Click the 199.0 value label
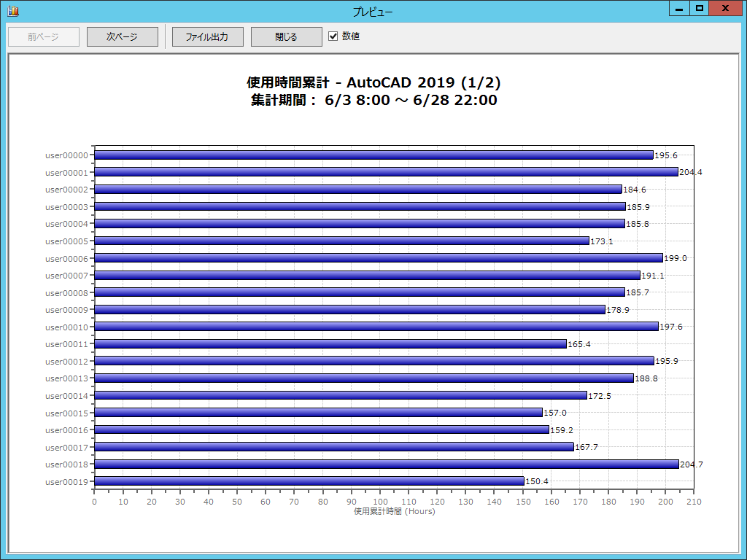 676,258
